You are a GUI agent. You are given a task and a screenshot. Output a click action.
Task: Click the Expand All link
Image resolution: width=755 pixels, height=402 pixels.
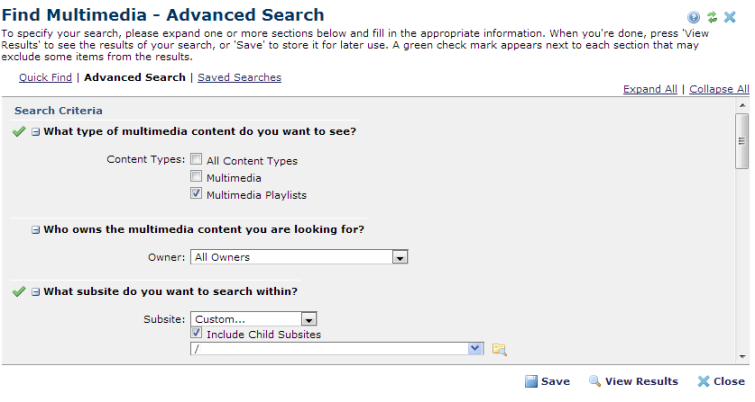[650, 89]
